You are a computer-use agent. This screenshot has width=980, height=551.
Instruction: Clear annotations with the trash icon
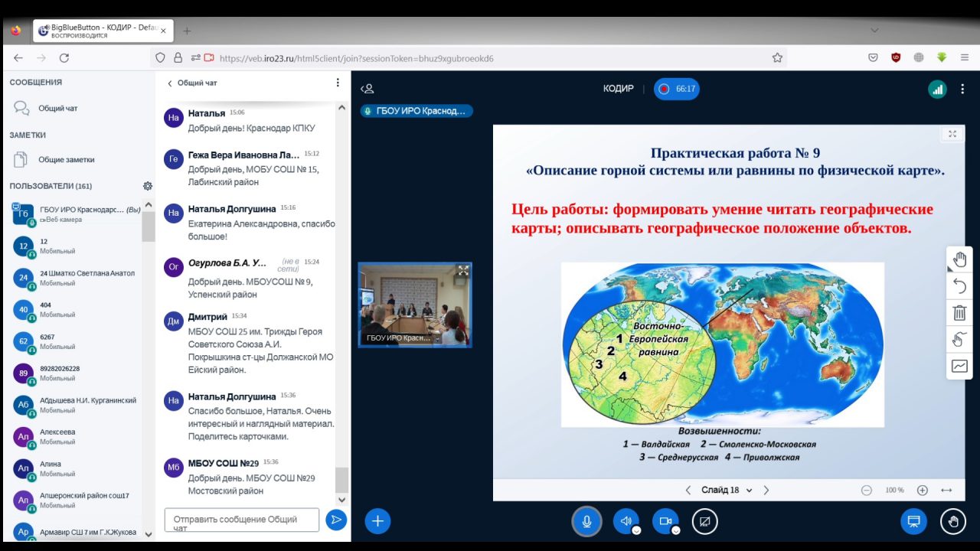coord(959,312)
